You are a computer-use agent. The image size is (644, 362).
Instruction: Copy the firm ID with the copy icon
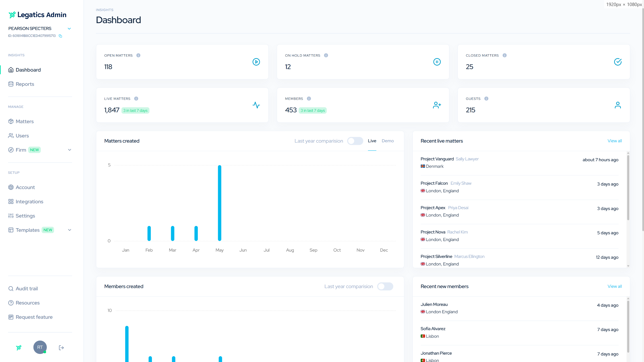pos(60,36)
